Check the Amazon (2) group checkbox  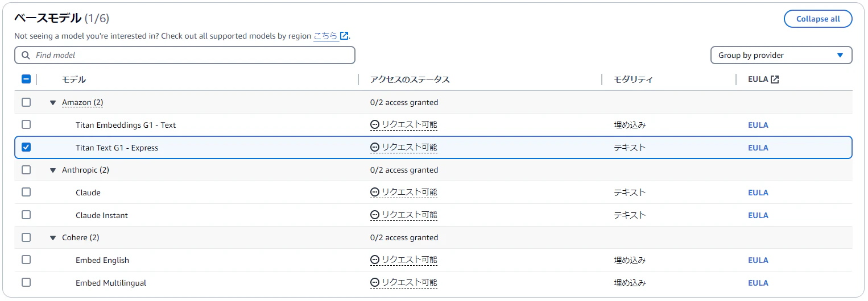[26, 102]
